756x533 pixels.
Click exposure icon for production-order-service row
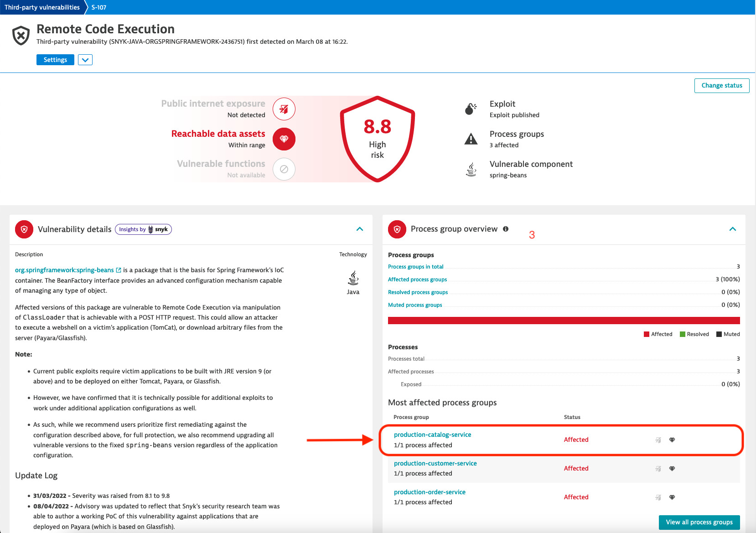coord(658,497)
